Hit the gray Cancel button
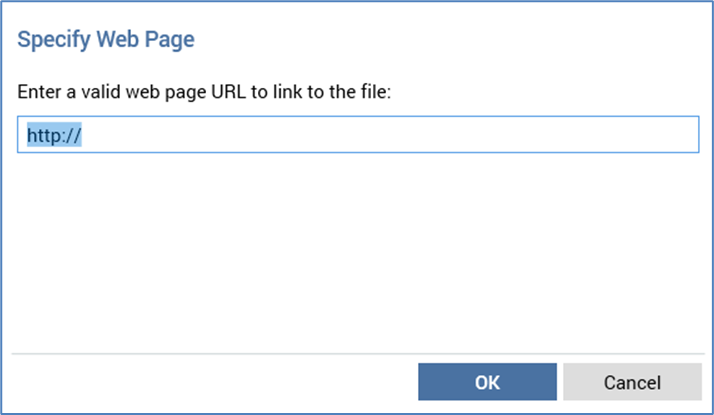The width and height of the screenshot is (714, 415). [x=632, y=382]
